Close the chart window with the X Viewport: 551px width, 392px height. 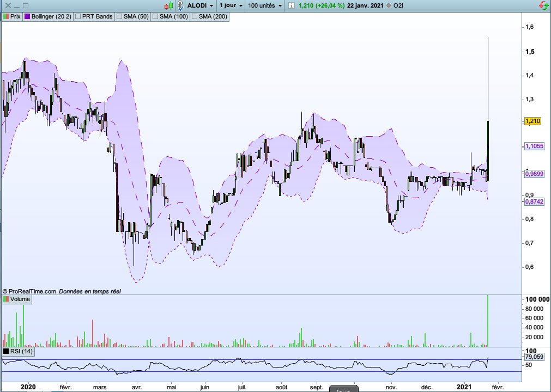click(8, 5)
